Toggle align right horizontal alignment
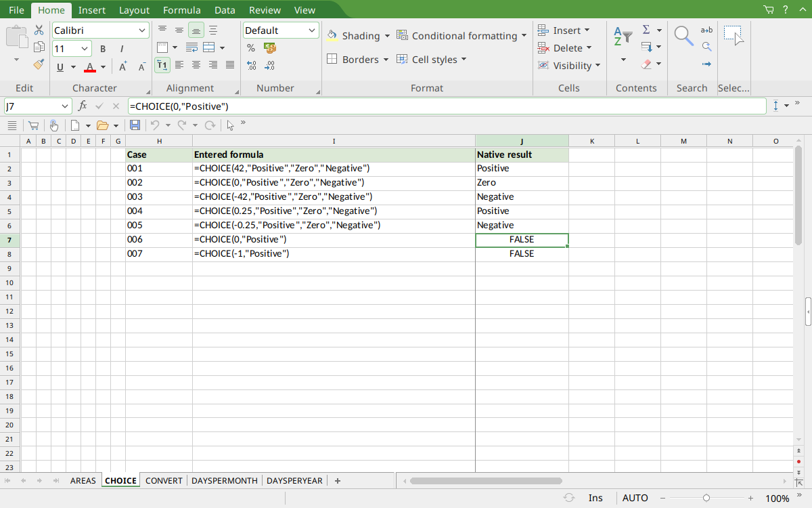 (x=213, y=65)
